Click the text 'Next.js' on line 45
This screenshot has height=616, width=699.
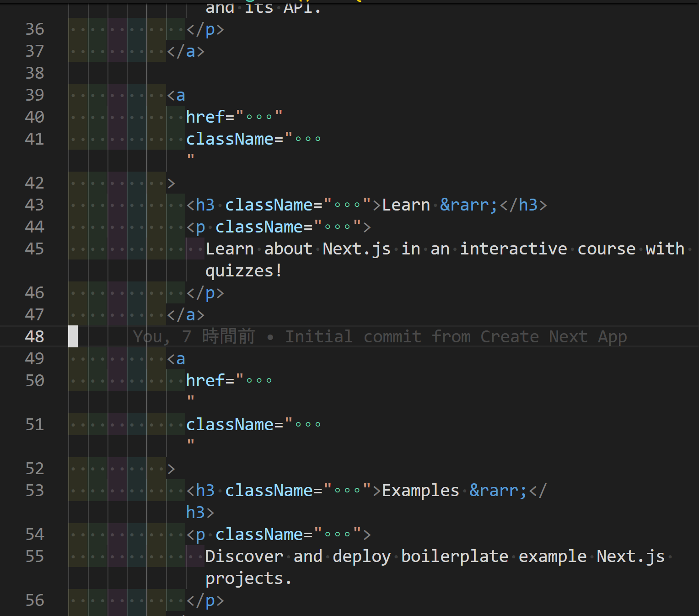pyautogui.click(x=357, y=249)
